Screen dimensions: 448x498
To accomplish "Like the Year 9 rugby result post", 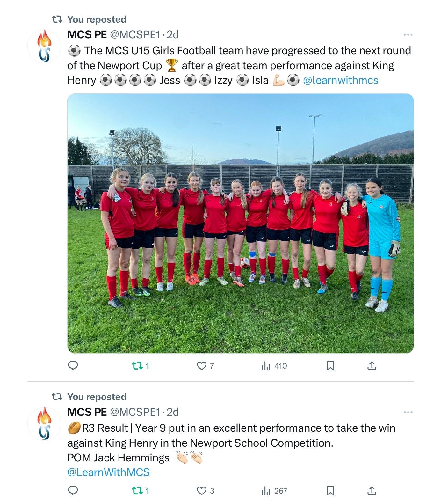I will coord(205,491).
